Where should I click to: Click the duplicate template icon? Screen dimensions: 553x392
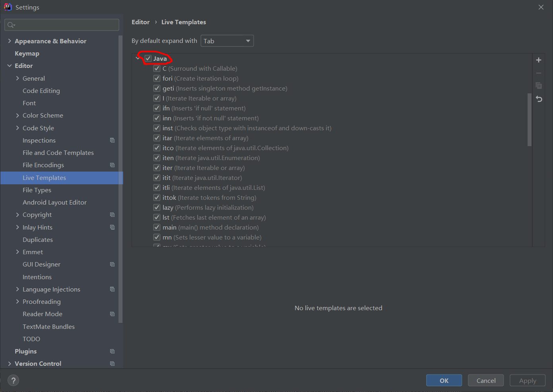click(539, 86)
